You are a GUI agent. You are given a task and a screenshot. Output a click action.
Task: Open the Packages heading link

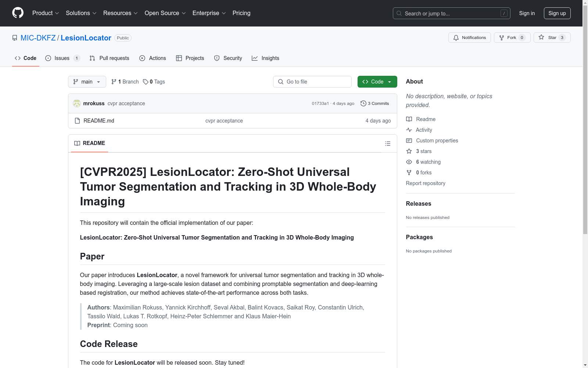[419, 237]
